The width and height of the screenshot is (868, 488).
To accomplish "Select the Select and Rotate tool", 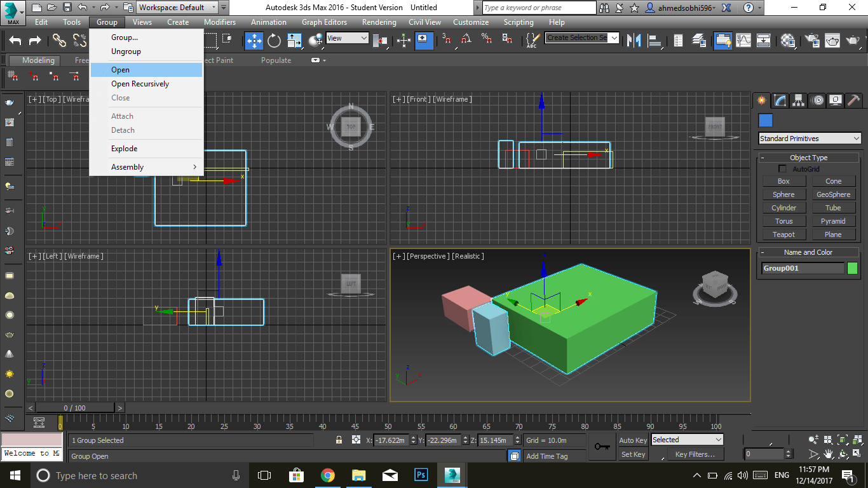I will point(274,41).
